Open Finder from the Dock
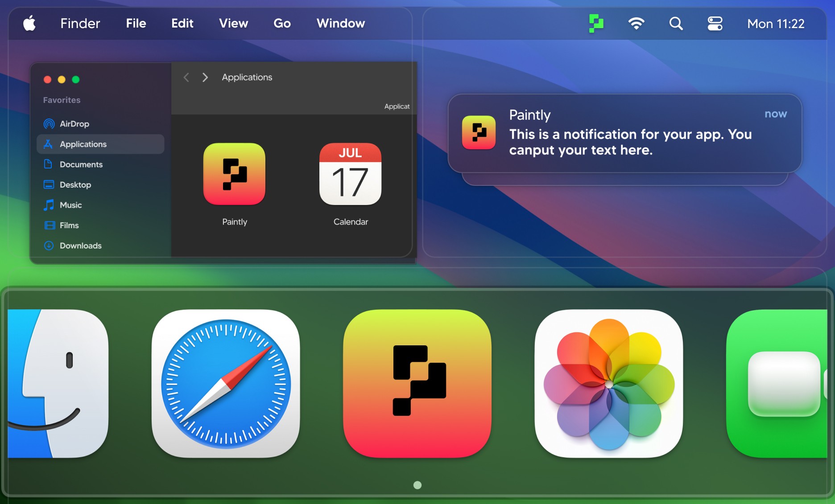 tap(58, 384)
